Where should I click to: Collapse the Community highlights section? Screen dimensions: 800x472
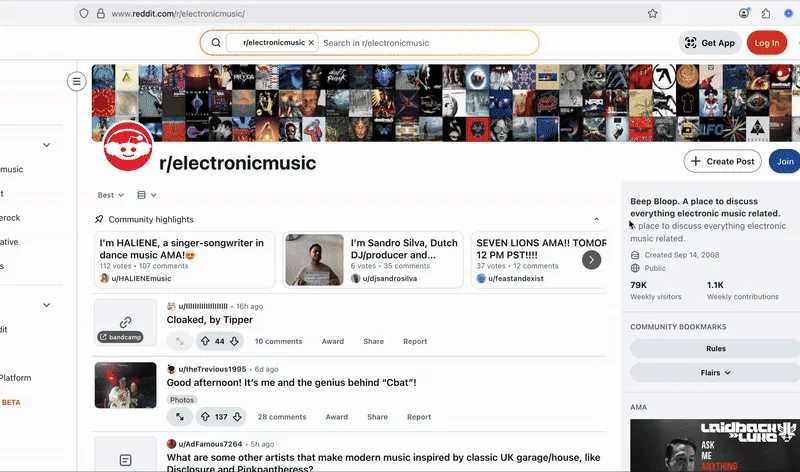coord(596,219)
